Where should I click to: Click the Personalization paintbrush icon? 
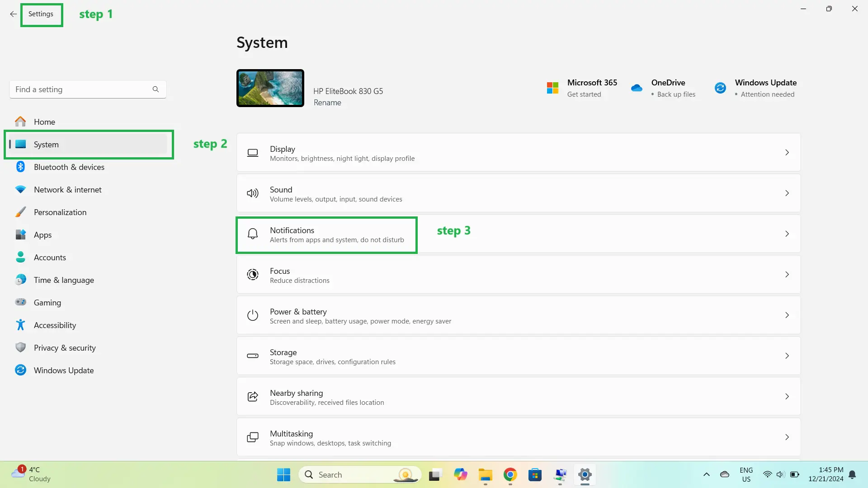20,212
